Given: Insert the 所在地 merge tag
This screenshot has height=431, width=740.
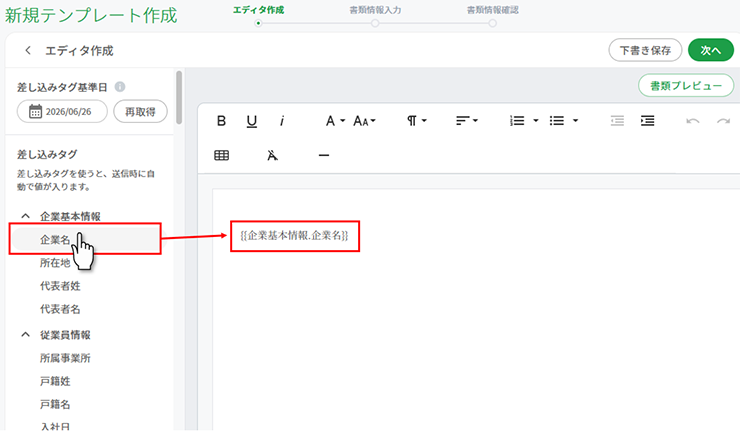Looking at the screenshot, I should [55, 263].
